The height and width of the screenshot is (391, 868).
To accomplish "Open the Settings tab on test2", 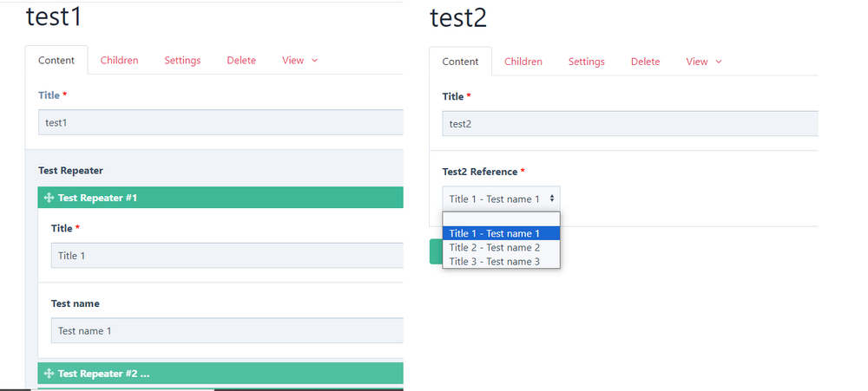I will pyautogui.click(x=587, y=62).
